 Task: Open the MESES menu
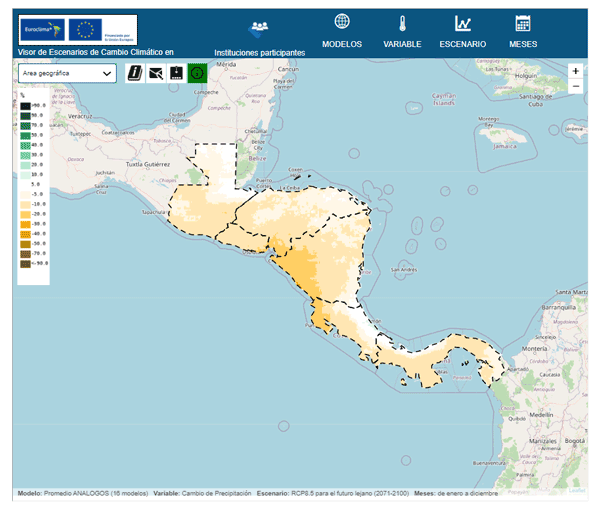point(522,44)
